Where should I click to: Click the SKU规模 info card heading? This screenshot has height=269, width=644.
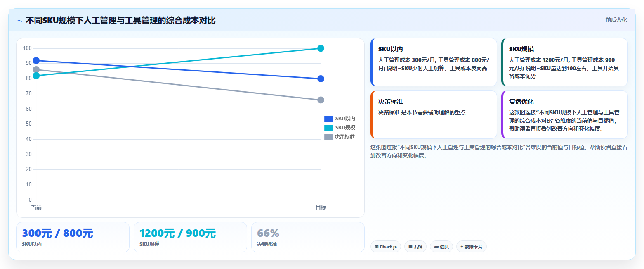click(x=521, y=49)
